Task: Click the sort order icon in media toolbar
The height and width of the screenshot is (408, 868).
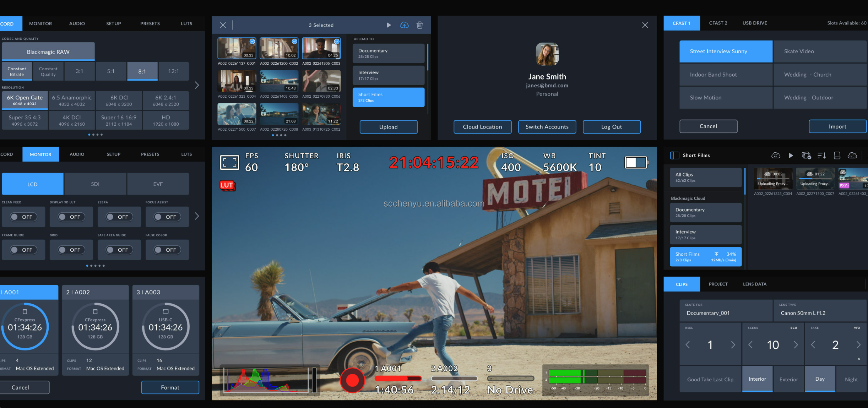Action: point(821,156)
